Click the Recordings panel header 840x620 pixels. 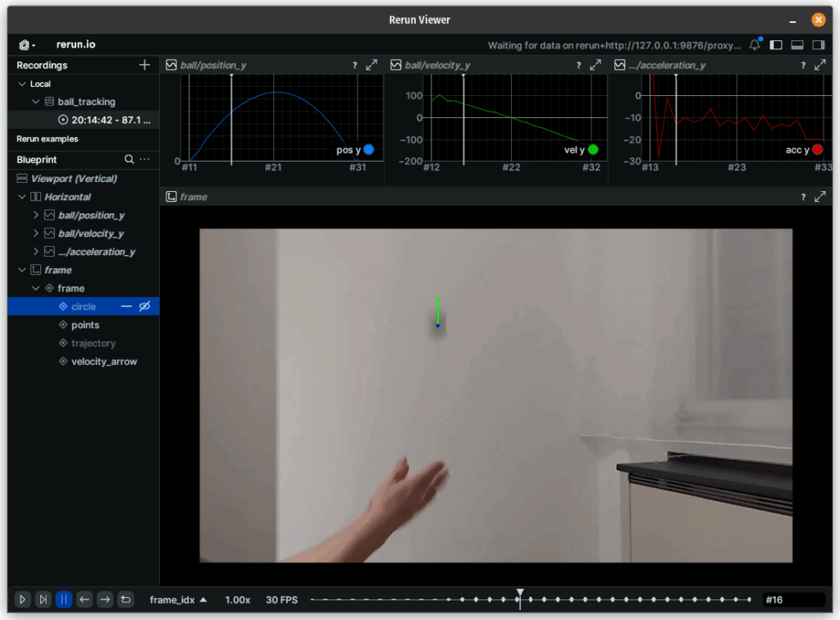[42, 66]
